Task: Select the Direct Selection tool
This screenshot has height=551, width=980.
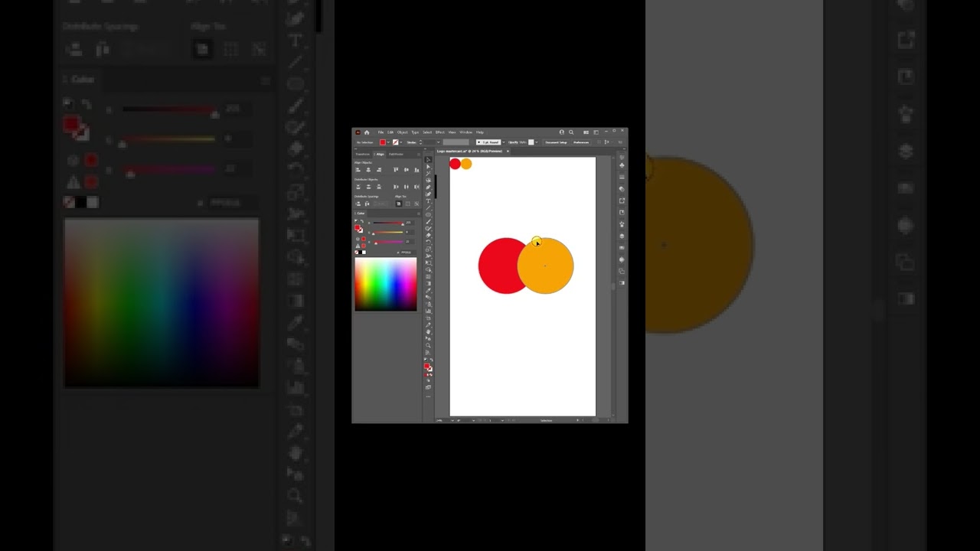Action: pyautogui.click(x=428, y=167)
